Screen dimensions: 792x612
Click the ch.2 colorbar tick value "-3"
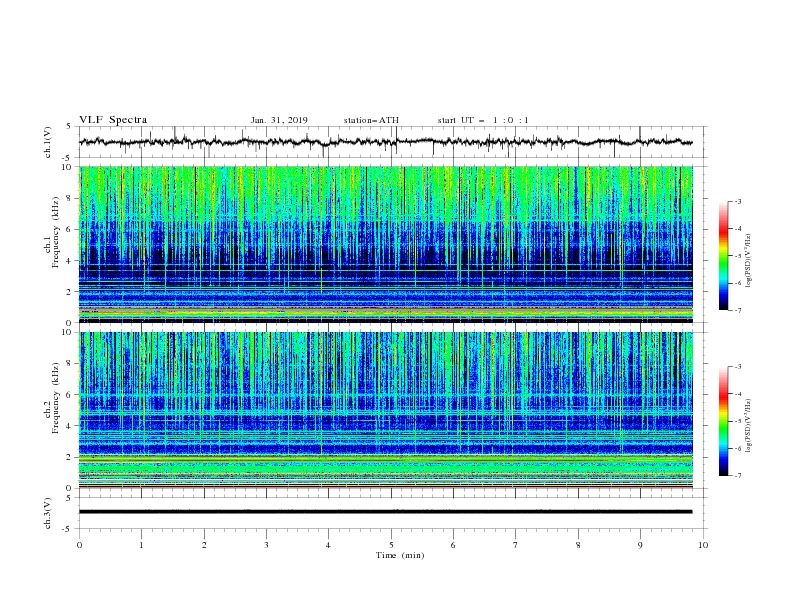click(x=737, y=367)
